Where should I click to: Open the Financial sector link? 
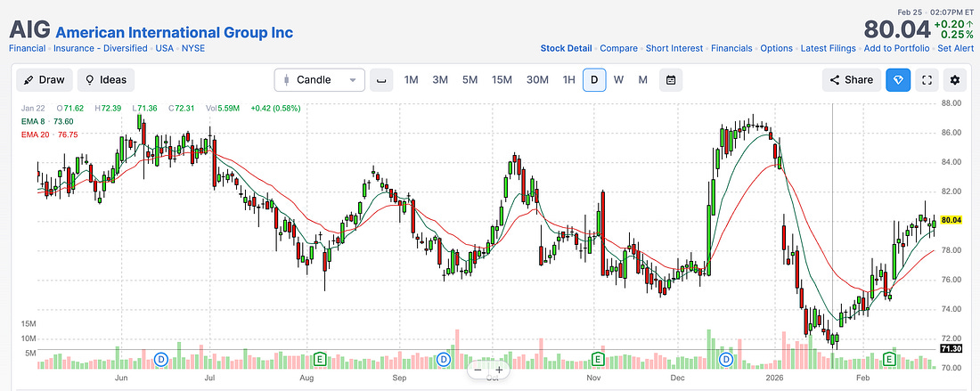click(27, 48)
